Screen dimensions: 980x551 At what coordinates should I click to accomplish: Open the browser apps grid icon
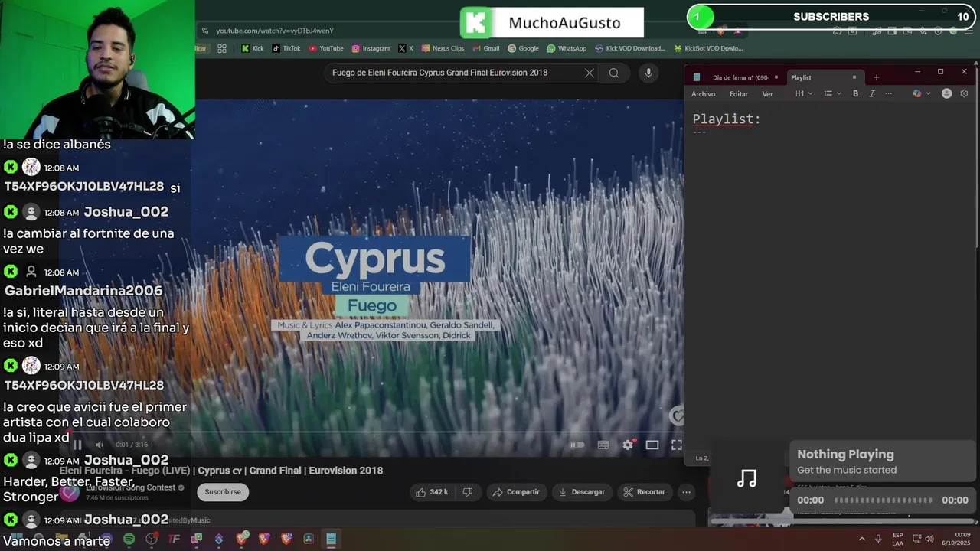pos(222,48)
